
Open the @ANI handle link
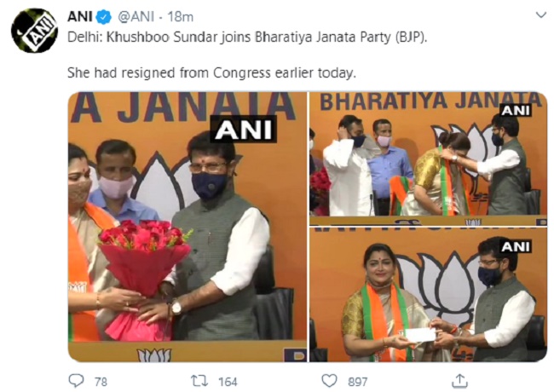pyautogui.click(x=136, y=17)
